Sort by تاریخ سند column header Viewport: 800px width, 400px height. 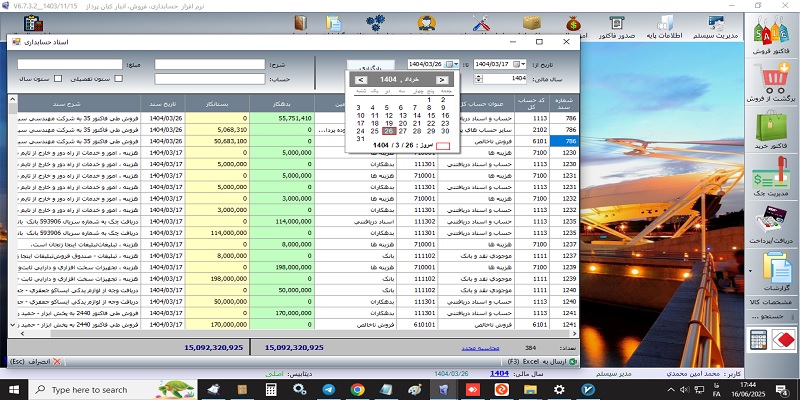pos(163,103)
